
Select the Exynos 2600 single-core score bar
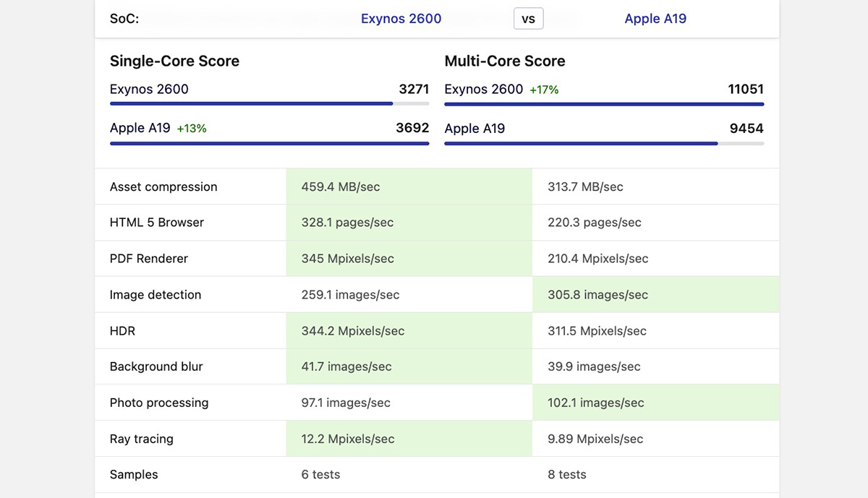[x=270, y=104]
